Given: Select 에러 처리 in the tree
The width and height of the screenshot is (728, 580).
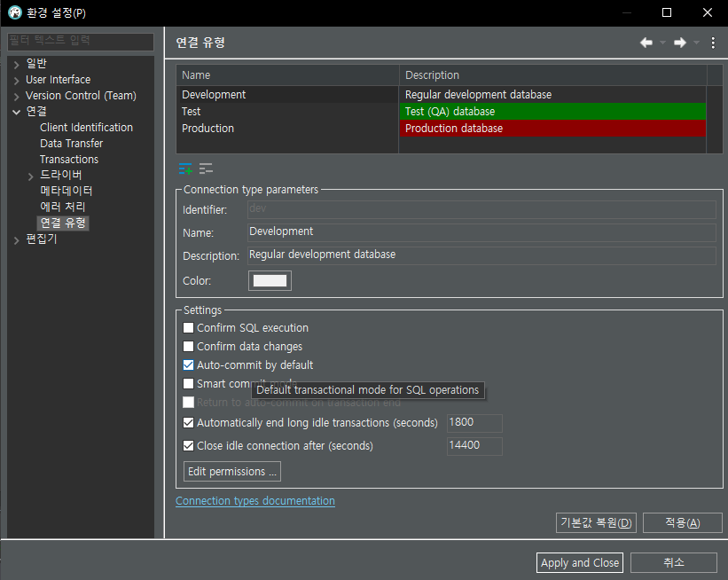Looking at the screenshot, I should [x=63, y=207].
